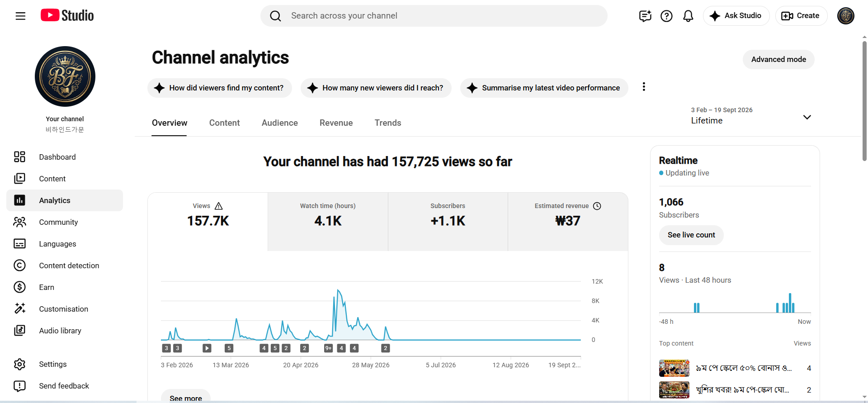Switch to the Revenue tab
This screenshot has height=403, width=868.
(x=336, y=123)
